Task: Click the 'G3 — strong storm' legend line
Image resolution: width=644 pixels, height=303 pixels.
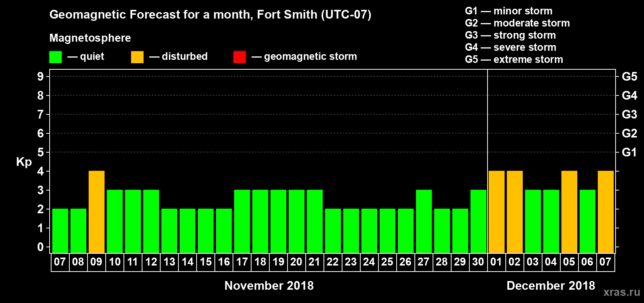Action: [x=510, y=35]
